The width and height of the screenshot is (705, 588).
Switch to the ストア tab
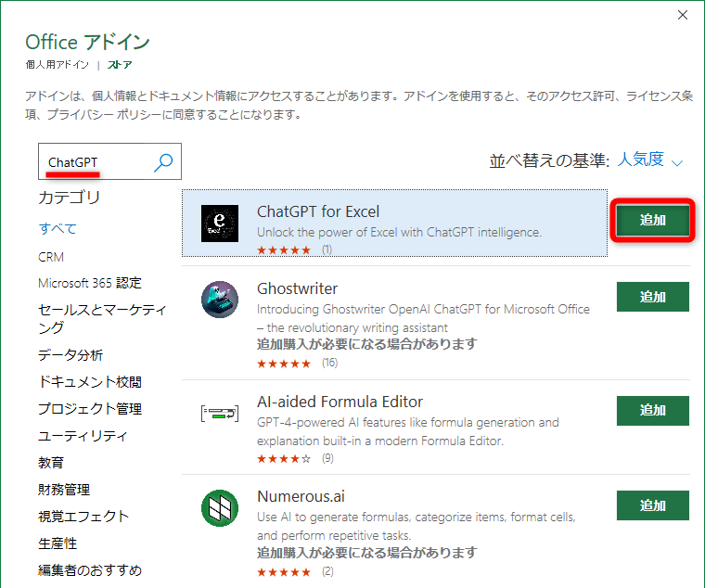pos(120,65)
